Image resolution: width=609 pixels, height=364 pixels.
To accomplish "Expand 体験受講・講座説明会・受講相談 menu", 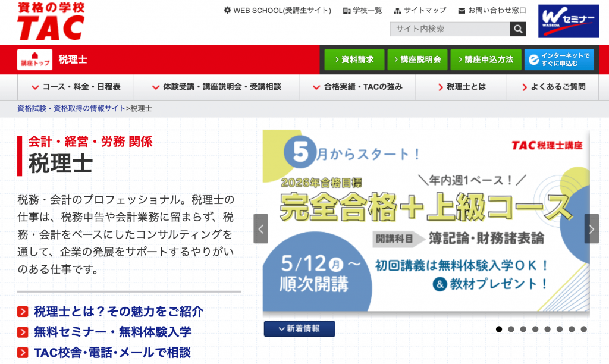I will (216, 87).
